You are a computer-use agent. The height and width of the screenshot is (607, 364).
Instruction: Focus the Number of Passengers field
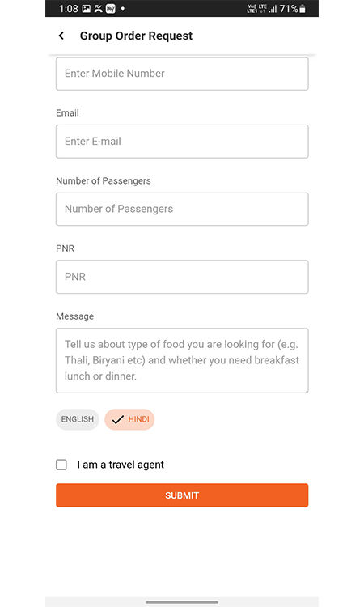click(x=182, y=209)
